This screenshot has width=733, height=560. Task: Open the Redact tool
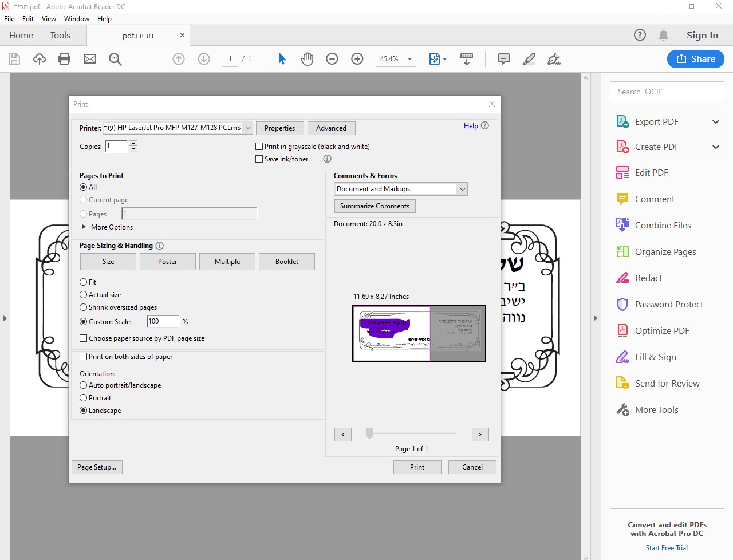[x=648, y=278]
